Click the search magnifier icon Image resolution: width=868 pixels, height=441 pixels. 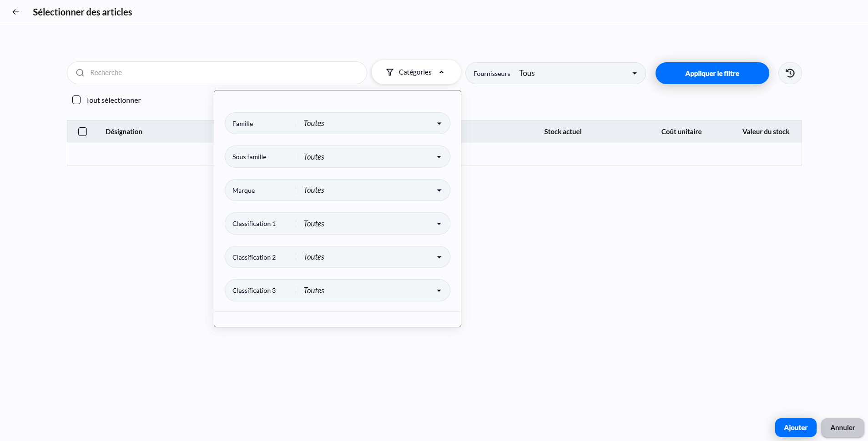click(80, 73)
